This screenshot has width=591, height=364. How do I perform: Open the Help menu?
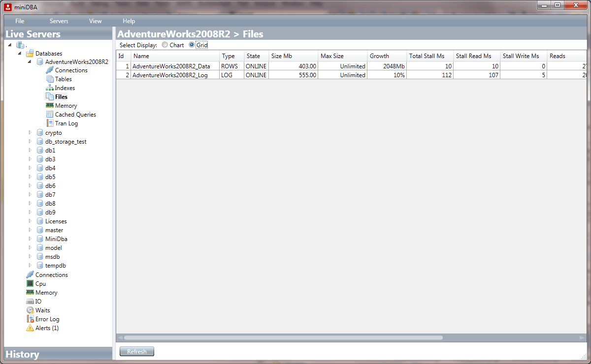pyautogui.click(x=129, y=21)
